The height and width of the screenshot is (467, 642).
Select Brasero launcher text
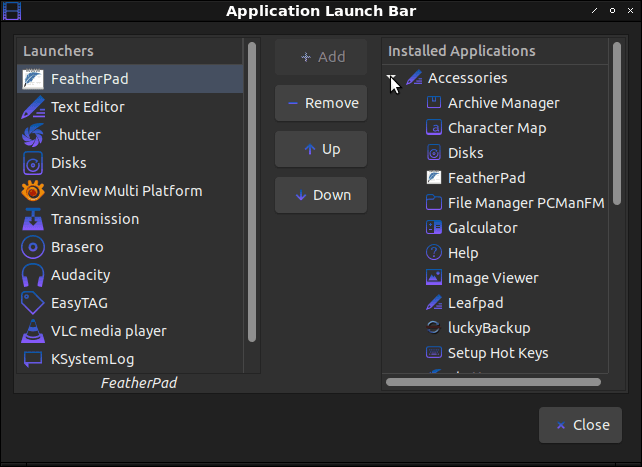(x=77, y=247)
